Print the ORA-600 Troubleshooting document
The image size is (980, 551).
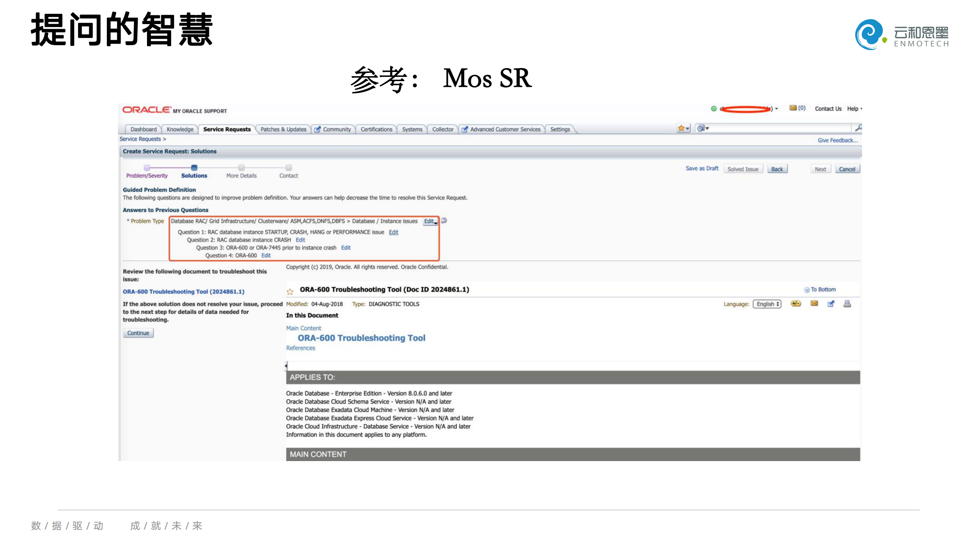[848, 304]
